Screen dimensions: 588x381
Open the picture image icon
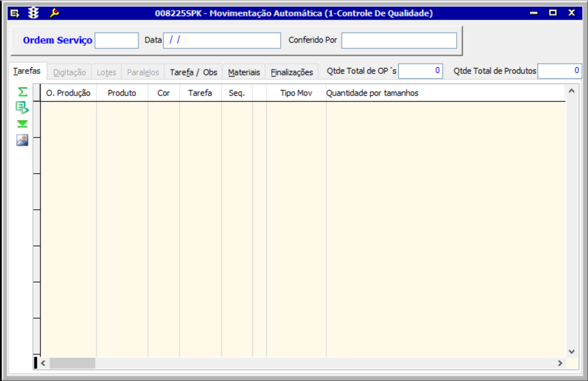point(22,140)
